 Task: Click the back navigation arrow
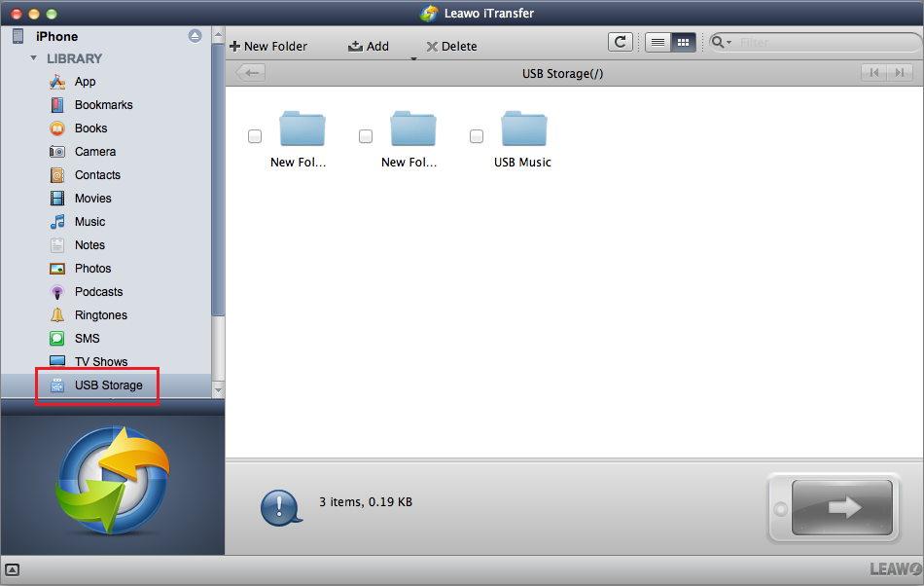[250, 73]
